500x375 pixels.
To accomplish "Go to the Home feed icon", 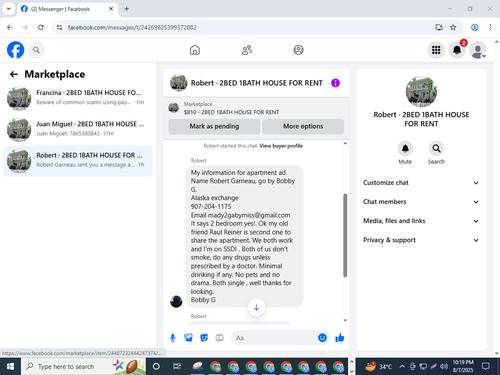I will click(x=195, y=50).
